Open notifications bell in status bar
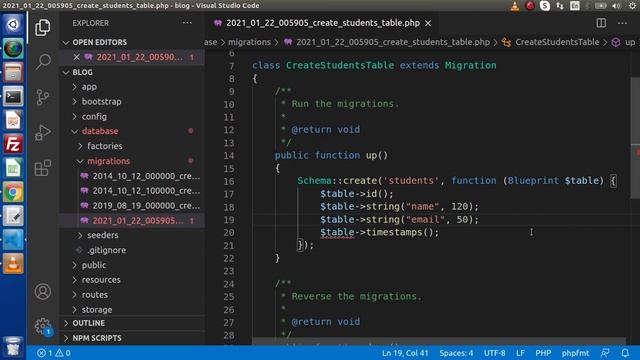 [625, 353]
